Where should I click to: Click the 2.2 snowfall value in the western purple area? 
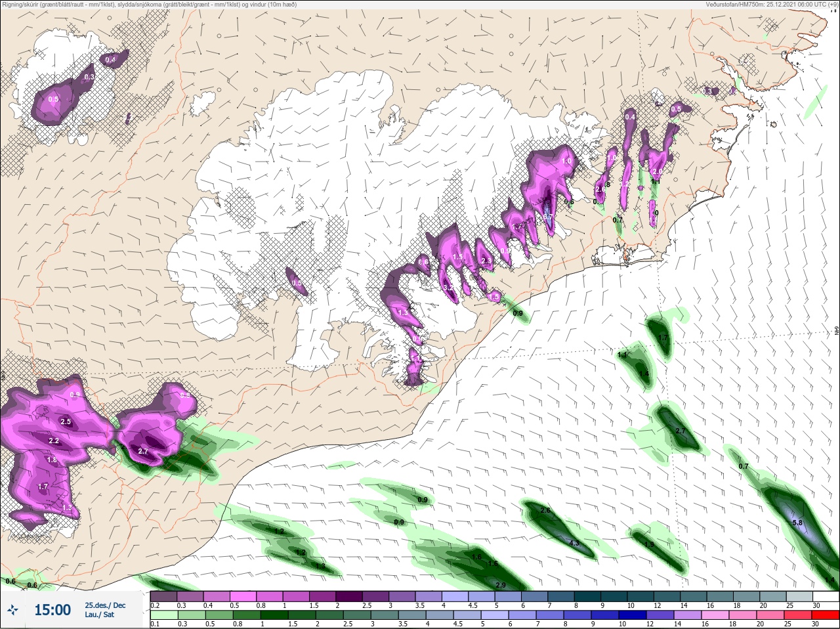[x=54, y=441]
